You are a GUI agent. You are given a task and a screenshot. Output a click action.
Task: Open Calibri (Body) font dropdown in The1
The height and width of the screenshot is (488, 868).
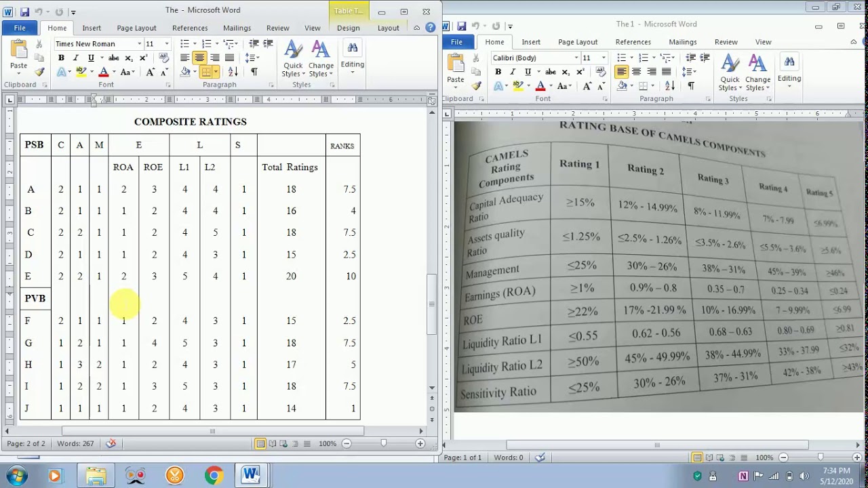(576, 58)
